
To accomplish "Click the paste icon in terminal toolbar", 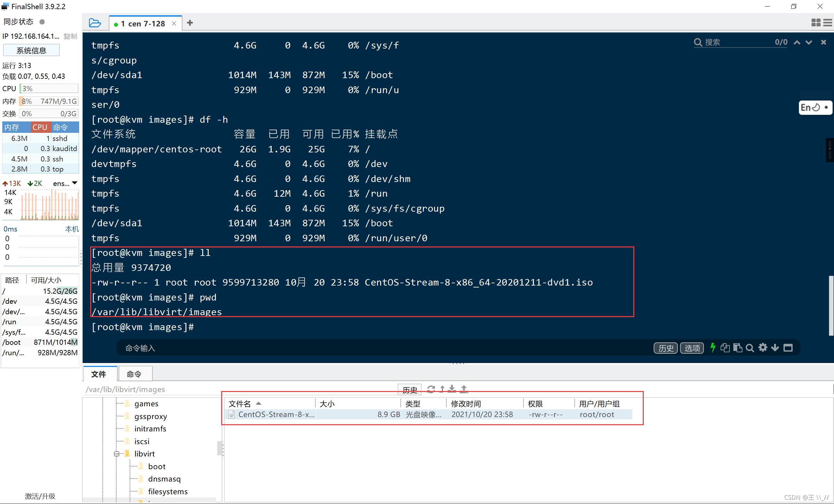I will pyautogui.click(x=738, y=347).
